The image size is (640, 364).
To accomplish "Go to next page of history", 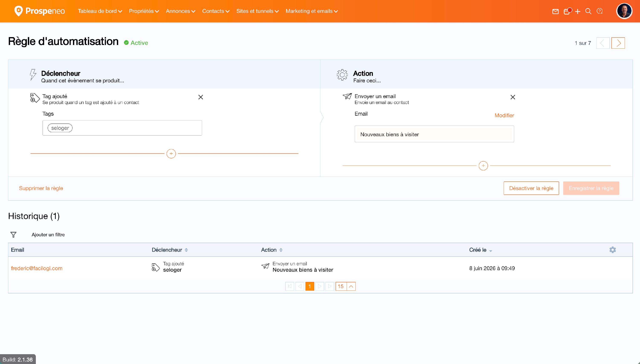I will (x=320, y=286).
